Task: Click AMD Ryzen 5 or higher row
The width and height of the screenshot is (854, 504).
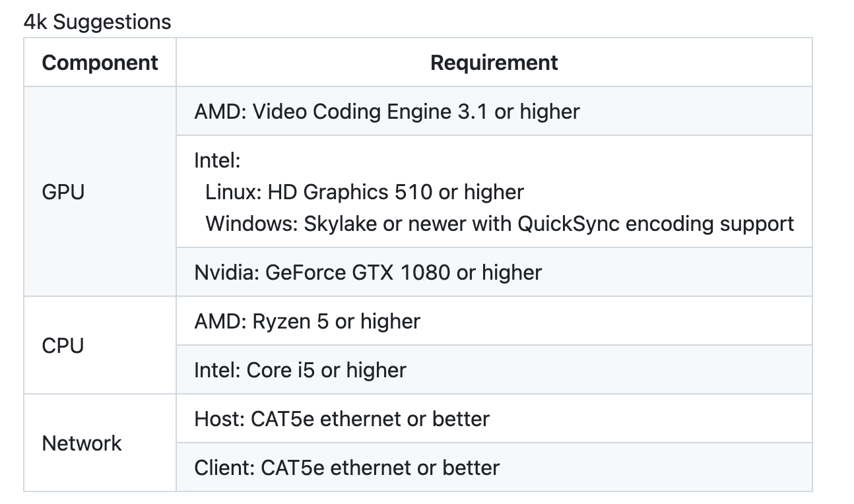Action: (494, 321)
